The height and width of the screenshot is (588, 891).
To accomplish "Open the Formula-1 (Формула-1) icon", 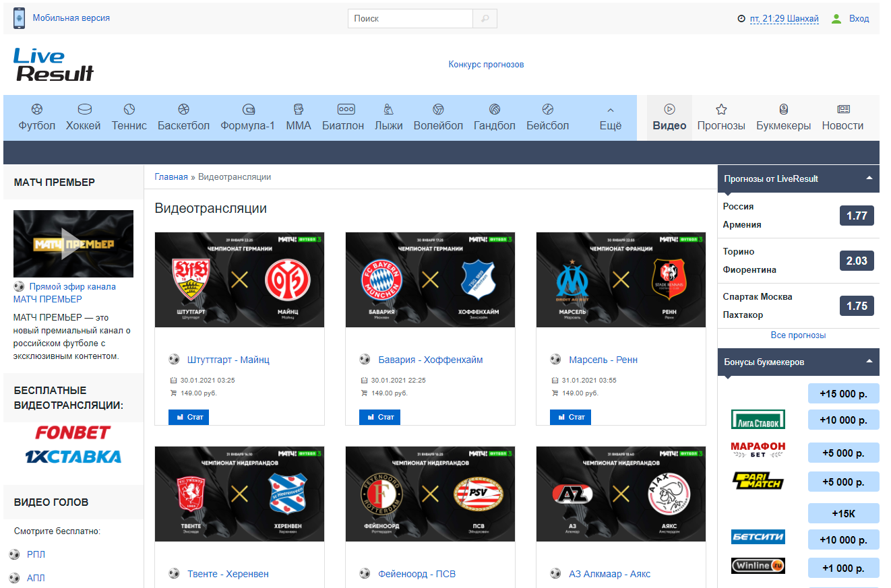I will point(248,109).
